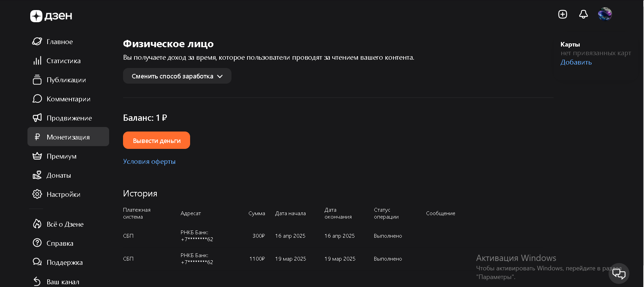
Task: Open the Условия оферты link
Action: 149,162
